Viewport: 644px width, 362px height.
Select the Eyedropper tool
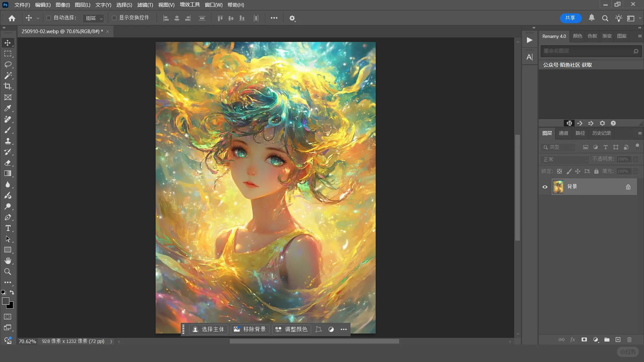coord(8,108)
